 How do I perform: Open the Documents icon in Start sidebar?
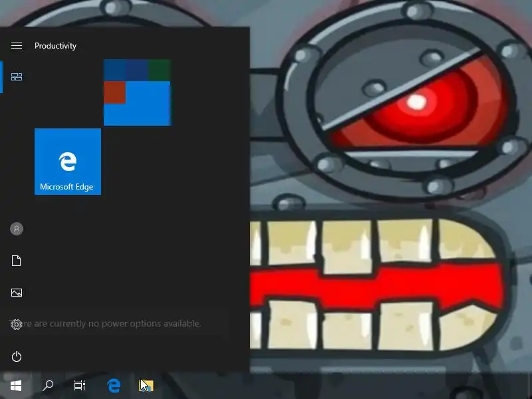[16, 261]
